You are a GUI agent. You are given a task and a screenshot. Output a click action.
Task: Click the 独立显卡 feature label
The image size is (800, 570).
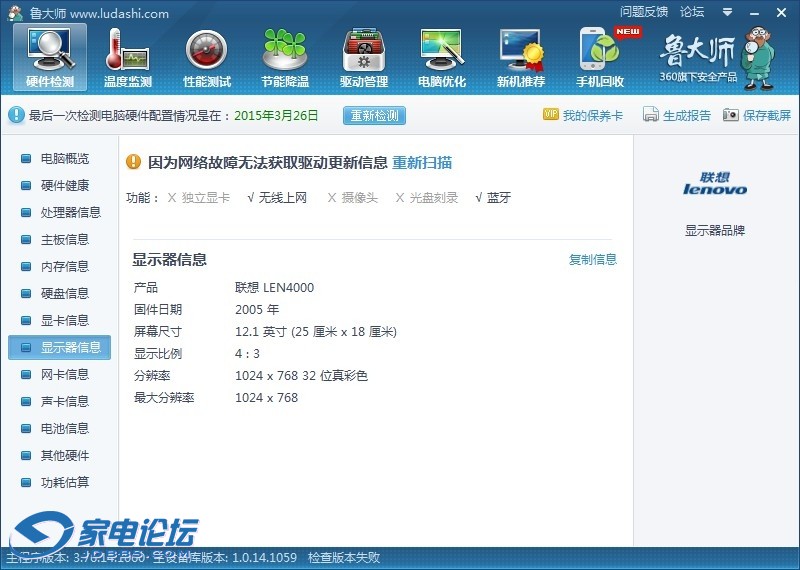[206, 198]
